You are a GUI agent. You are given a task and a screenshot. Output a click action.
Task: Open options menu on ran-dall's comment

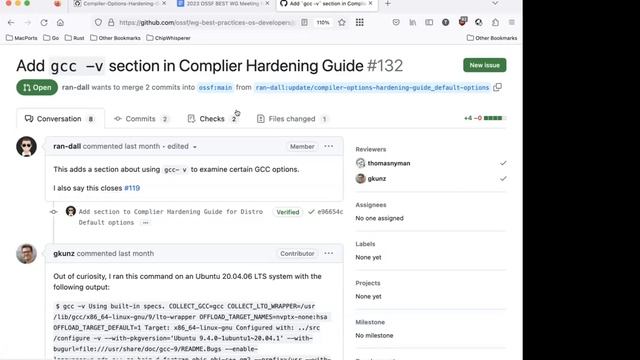pos(329,146)
